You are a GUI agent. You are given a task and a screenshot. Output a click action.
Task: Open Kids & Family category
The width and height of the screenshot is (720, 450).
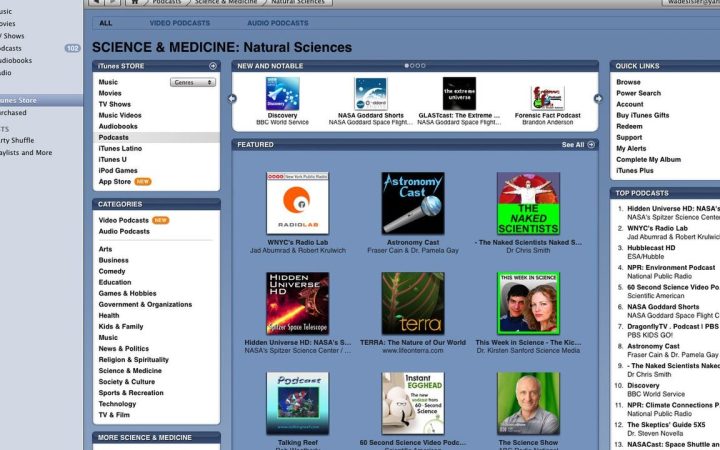121,326
